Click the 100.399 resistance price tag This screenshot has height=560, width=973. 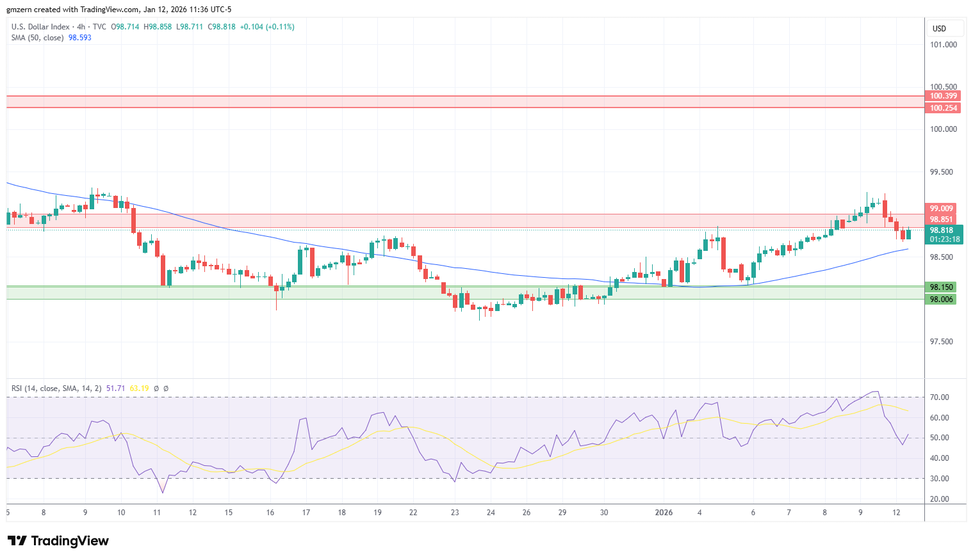click(x=944, y=96)
